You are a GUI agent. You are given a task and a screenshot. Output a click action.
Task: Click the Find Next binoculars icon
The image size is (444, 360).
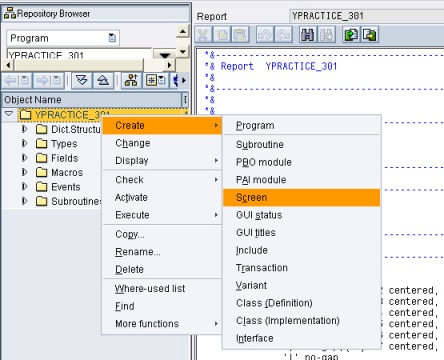tap(327, 35)
